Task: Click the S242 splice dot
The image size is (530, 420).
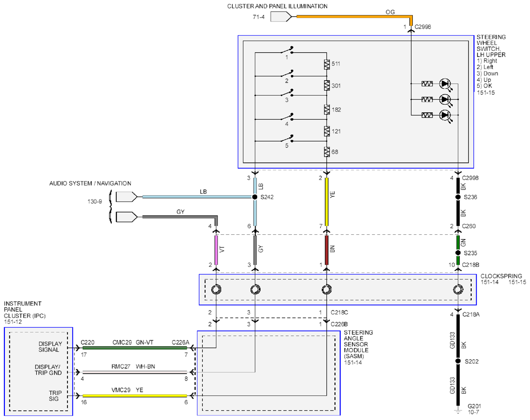Action: coord(255,197)
